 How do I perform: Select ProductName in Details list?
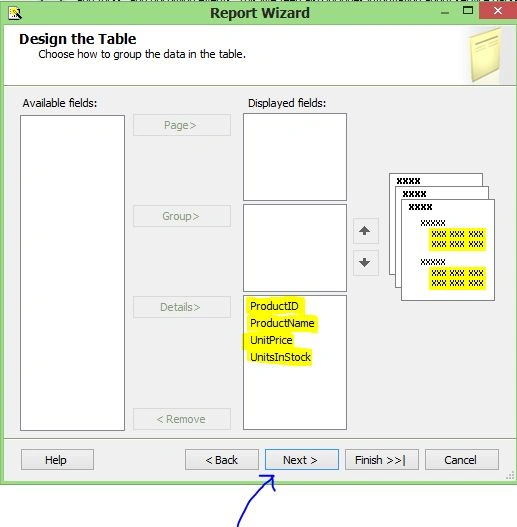coord(282,323)
